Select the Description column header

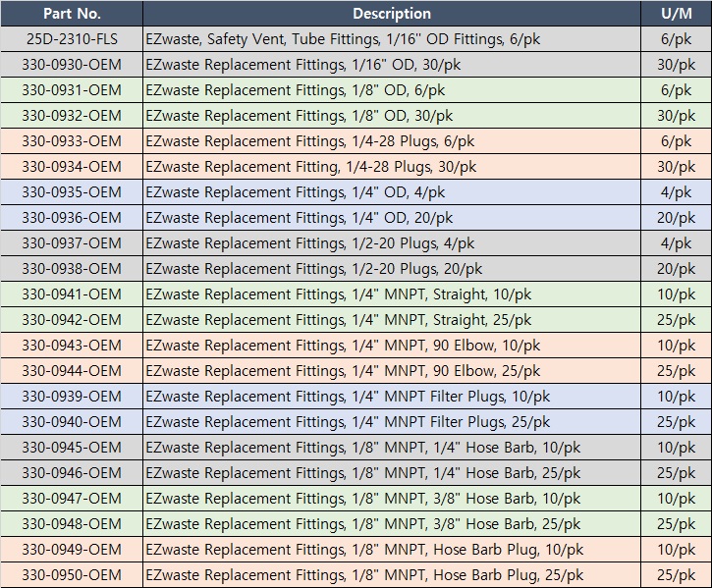point(392,14)
